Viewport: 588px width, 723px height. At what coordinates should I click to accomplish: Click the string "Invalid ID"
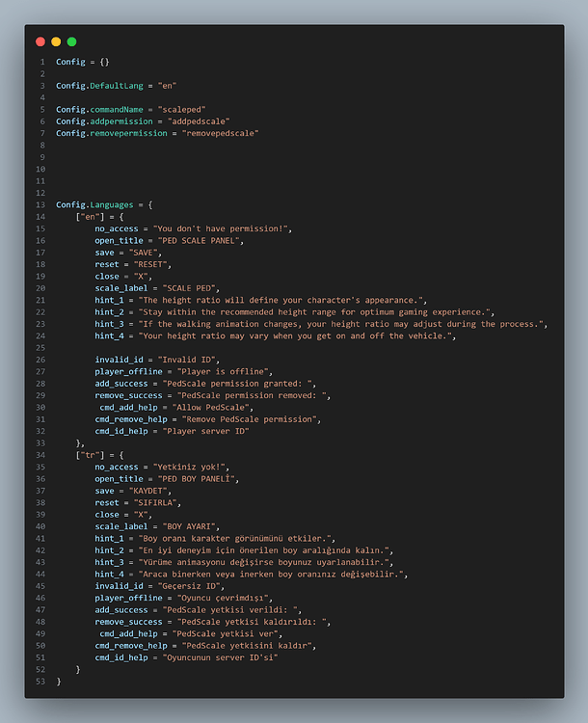187,360
